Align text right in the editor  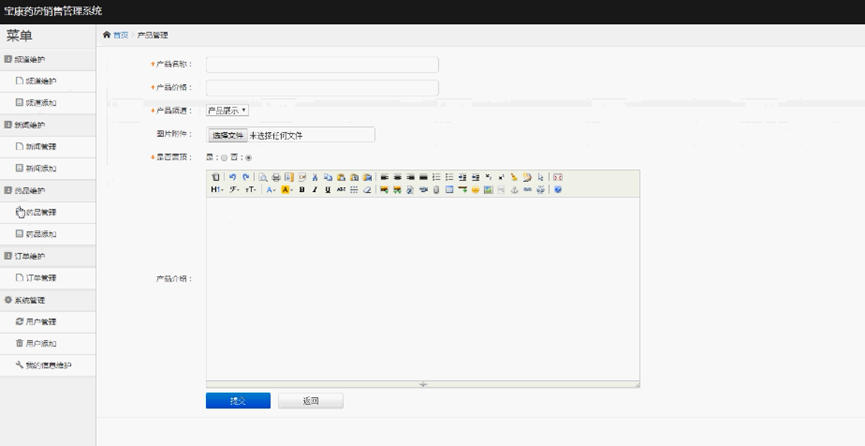click(410, 177)
